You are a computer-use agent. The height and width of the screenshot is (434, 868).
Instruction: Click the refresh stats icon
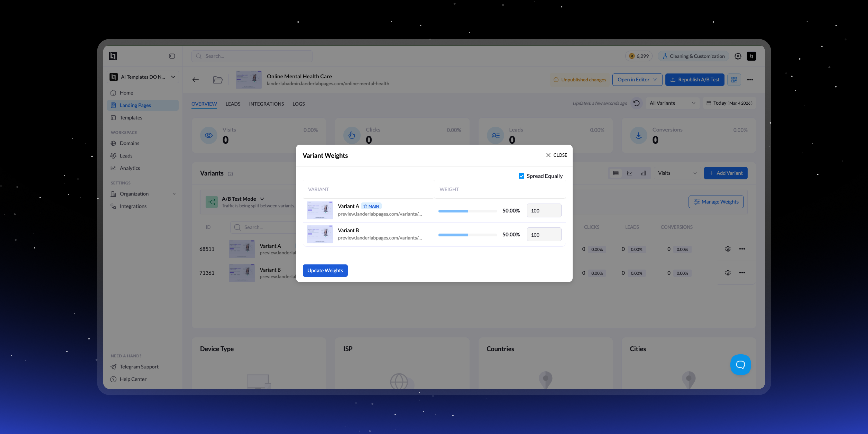click(x=636, y=103)
